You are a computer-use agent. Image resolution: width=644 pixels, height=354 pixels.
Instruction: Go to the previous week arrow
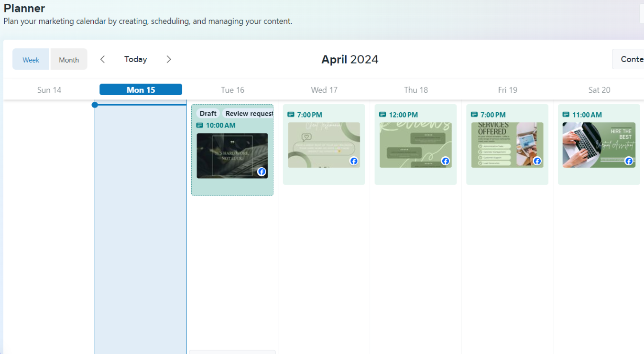102,59
